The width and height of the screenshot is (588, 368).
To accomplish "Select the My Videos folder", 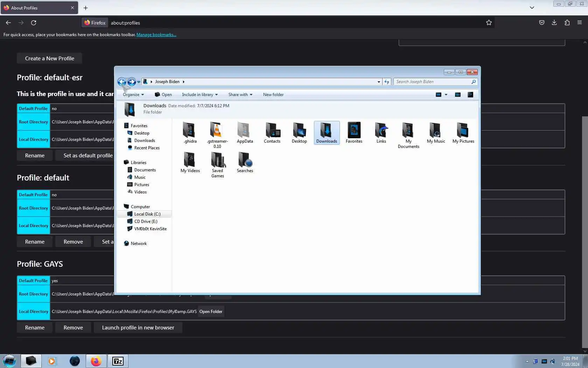I will coord(190,162).
